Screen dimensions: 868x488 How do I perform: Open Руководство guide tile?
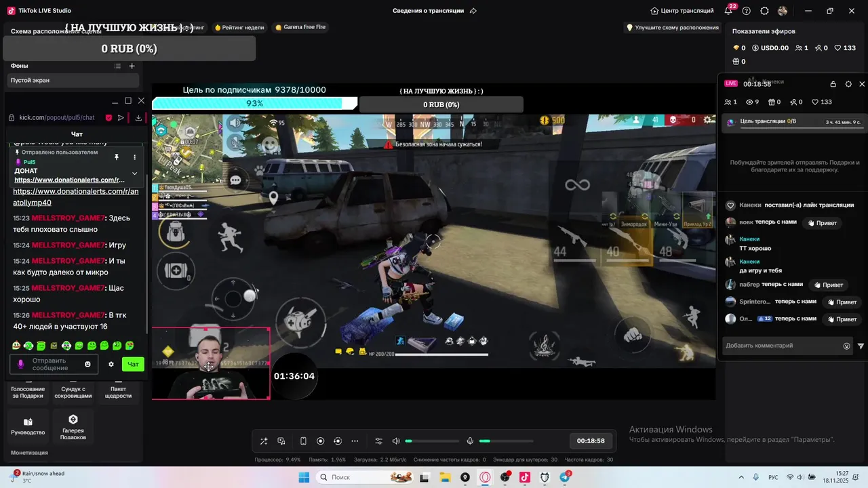(x=28, y=426)
